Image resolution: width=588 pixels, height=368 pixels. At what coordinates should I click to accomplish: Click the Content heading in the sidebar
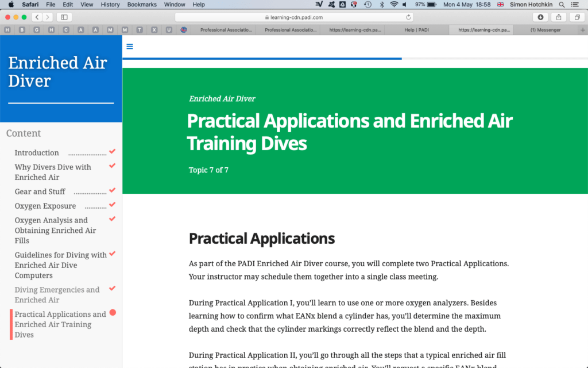(x=23, y=133)
